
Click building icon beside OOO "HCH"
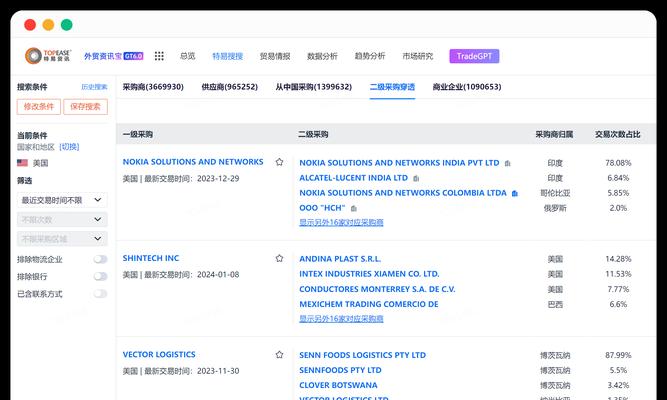point(353,209)
